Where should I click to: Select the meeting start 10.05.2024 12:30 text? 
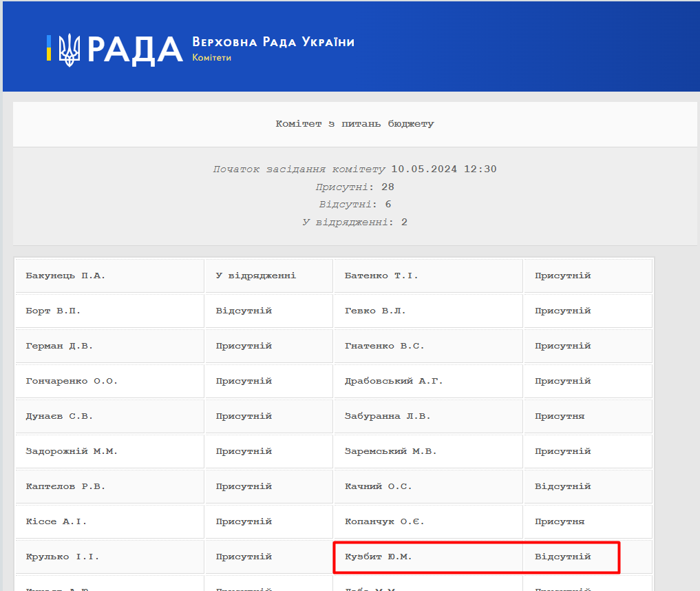[x=355, y=169]
